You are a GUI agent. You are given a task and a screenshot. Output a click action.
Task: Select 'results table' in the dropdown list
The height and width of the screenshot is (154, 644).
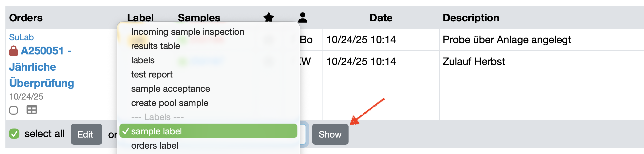[156, 46]
